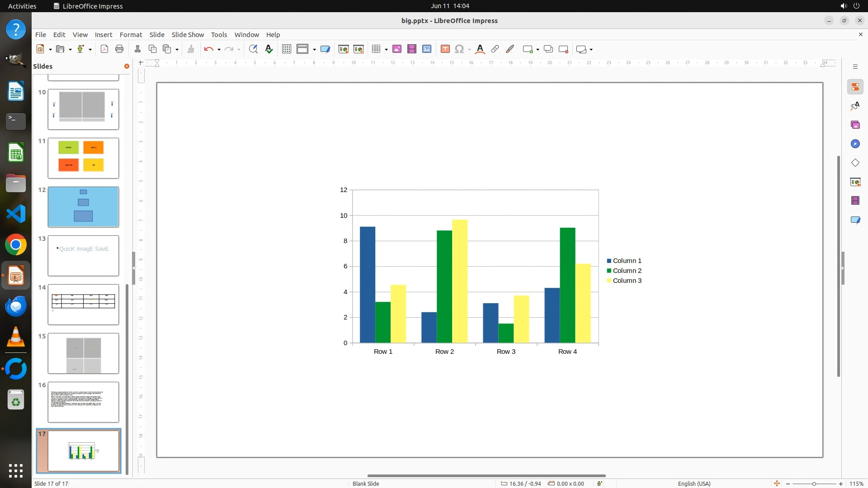
Task: Insert a text box
Action: (445, 49)
